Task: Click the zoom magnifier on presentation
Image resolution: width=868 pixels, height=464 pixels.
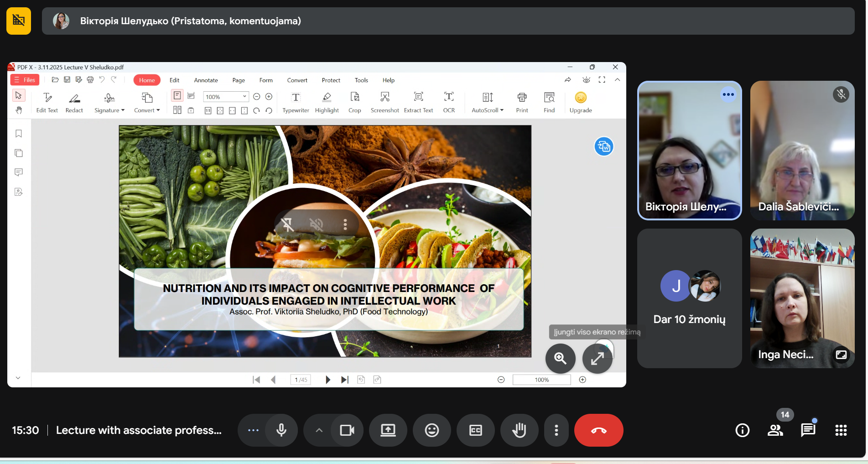Action: point(560,359)
